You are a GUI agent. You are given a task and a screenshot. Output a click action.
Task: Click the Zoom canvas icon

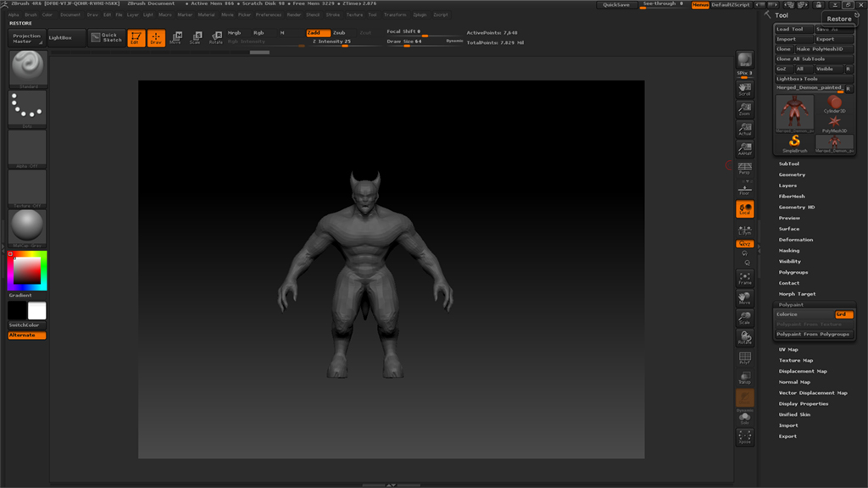coord(744,108)
